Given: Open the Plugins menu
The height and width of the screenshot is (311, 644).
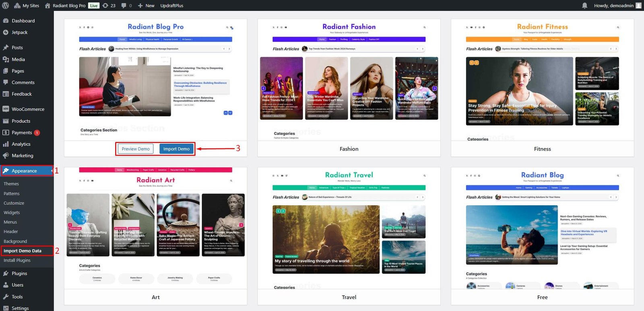Looking at the screenshot, I should click(x=19, y=274).
